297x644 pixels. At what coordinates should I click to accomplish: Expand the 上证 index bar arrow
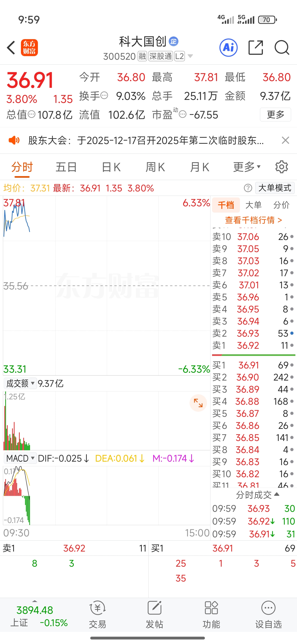(x=35, y=601)
